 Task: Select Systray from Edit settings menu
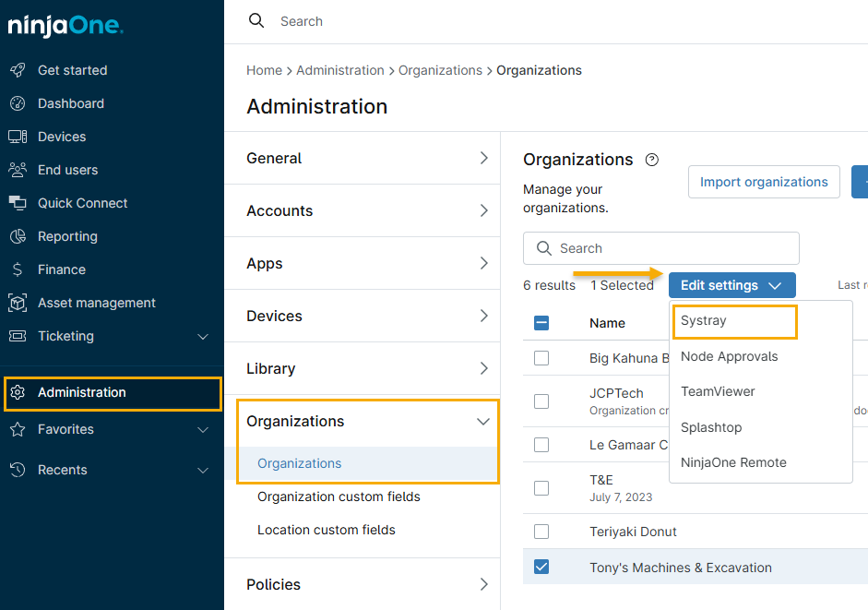704,321
